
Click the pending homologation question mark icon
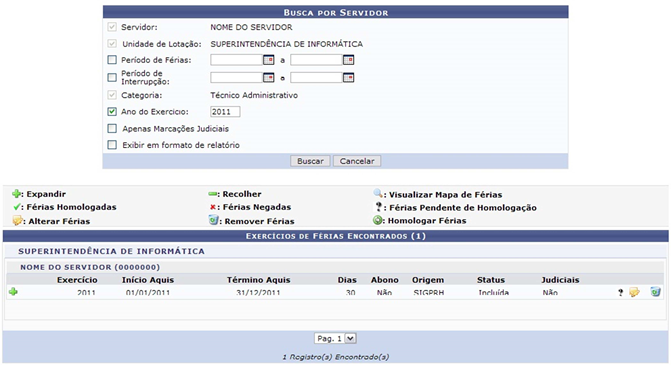point(621,293)
